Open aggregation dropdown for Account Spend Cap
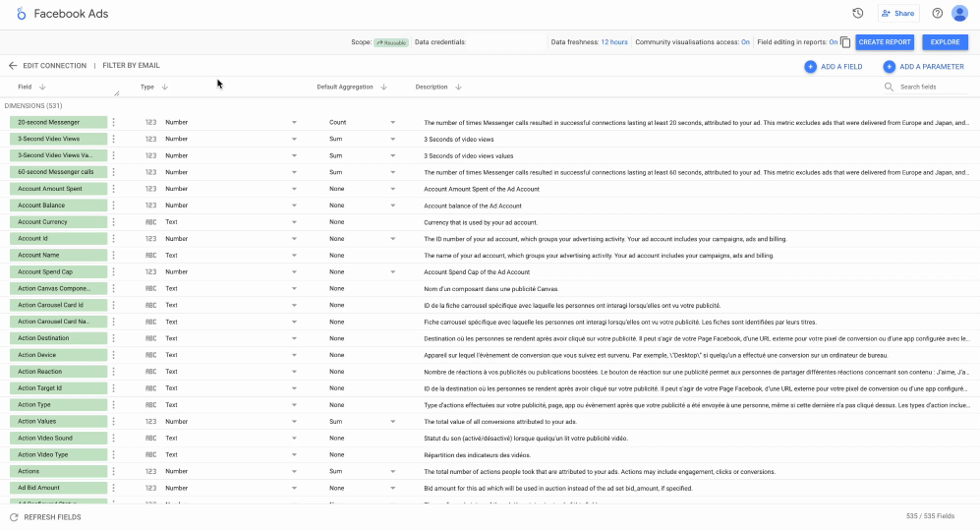The width and height of the screenshot is (980, 531). pyautogui.click(x=392, y=272)
